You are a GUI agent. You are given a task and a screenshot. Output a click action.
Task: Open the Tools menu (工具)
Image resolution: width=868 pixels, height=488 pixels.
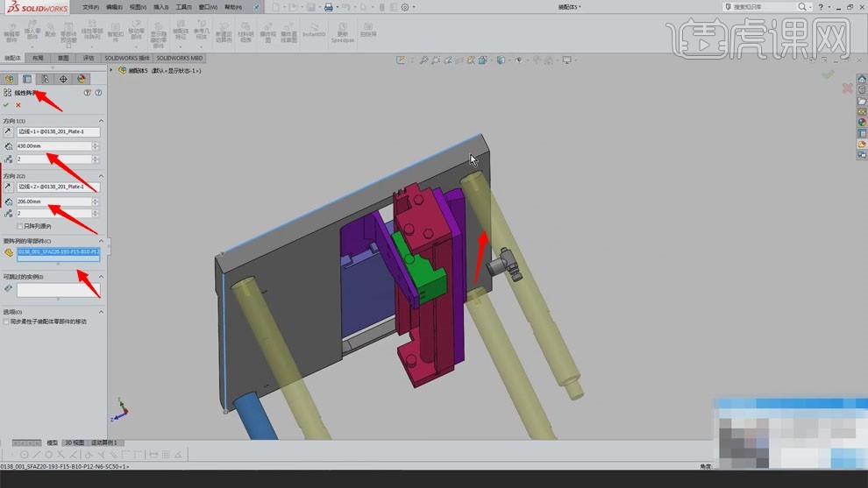183,7
